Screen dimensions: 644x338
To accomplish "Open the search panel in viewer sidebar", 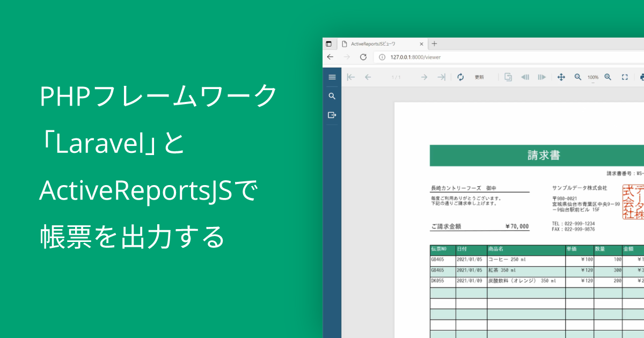I will coord(332,96).
